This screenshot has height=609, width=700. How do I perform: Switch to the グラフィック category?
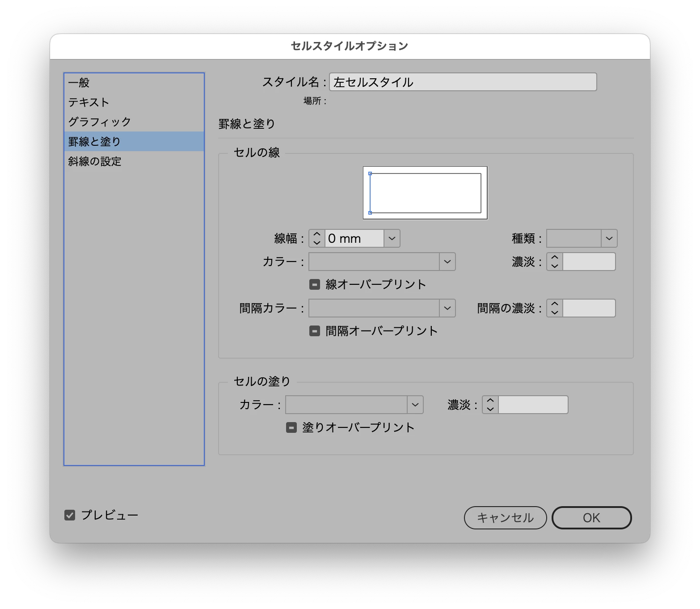coord(134,122)
